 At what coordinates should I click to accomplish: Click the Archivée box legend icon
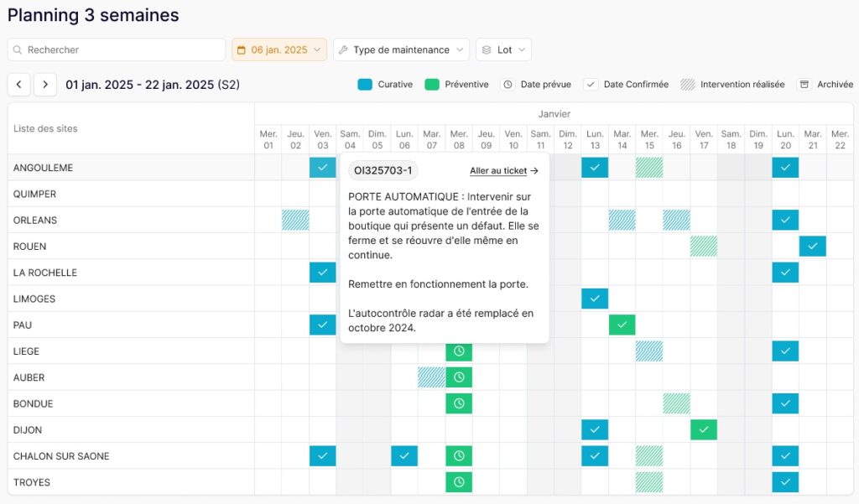pos(804,85)
